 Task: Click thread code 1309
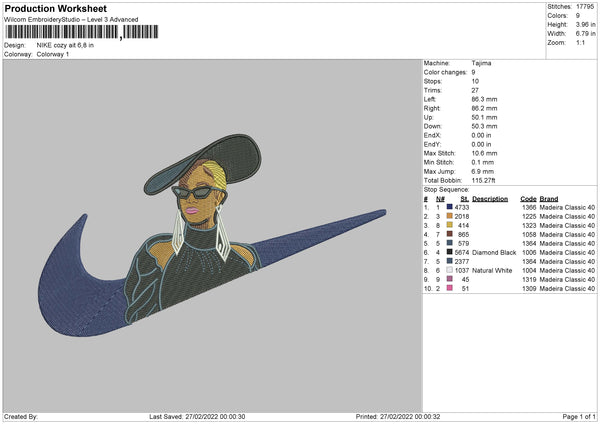(529, 289)
